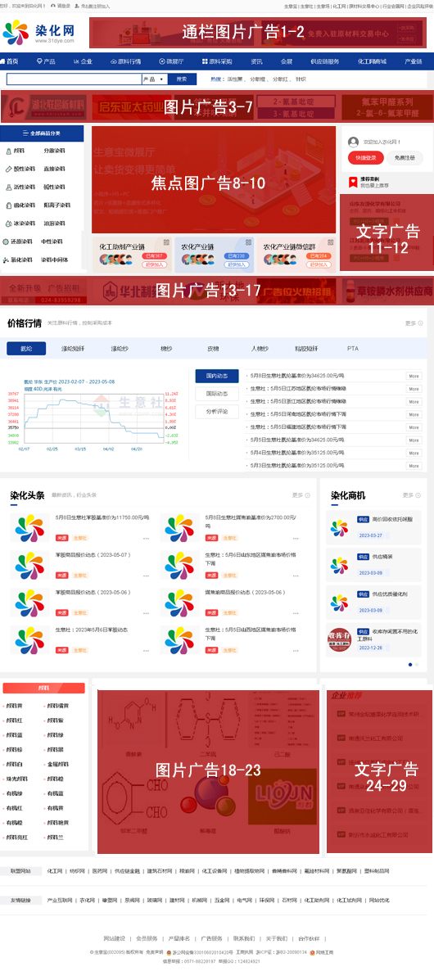Click 广告服务 in the footer

[211, 938]
